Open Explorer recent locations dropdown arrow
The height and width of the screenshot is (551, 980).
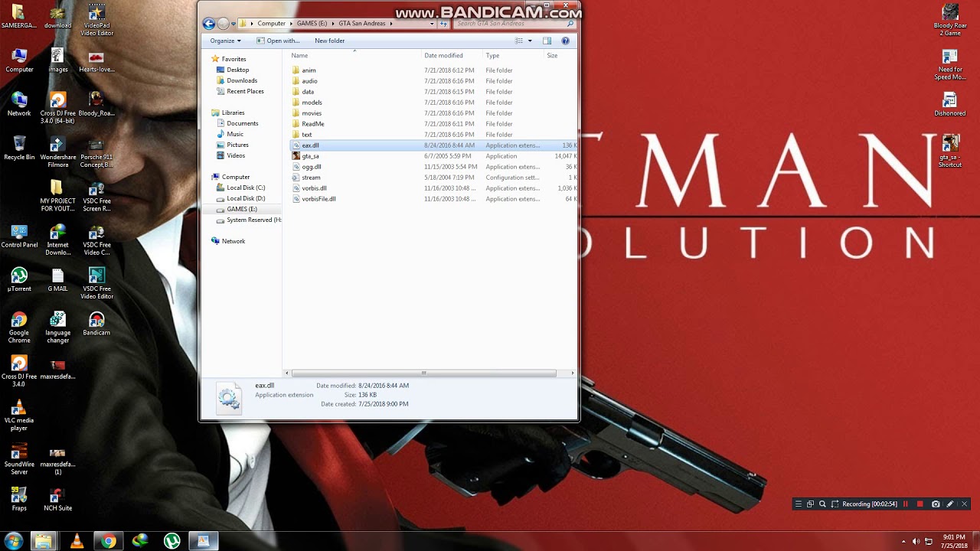pos(234,24)
